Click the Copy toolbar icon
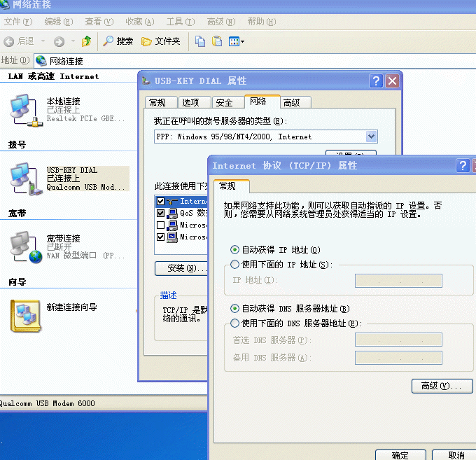The height and width of the screenshot is (460, 476). coord(199,41)
